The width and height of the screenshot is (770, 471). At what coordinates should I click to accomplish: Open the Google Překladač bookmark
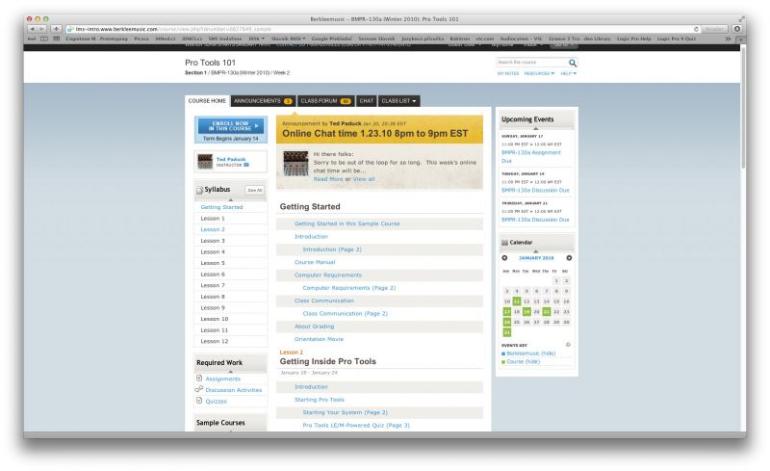point(331,38)
